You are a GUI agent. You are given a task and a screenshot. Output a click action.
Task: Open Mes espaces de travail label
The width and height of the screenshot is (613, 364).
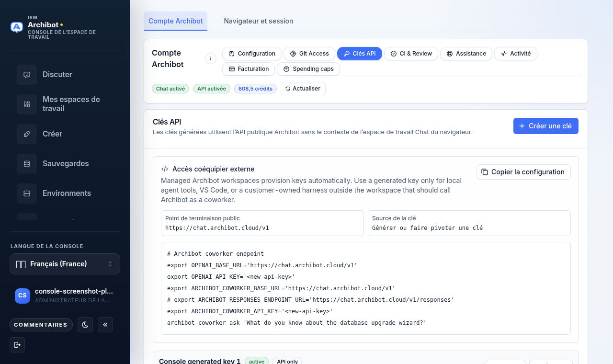(x=71, y=104)
